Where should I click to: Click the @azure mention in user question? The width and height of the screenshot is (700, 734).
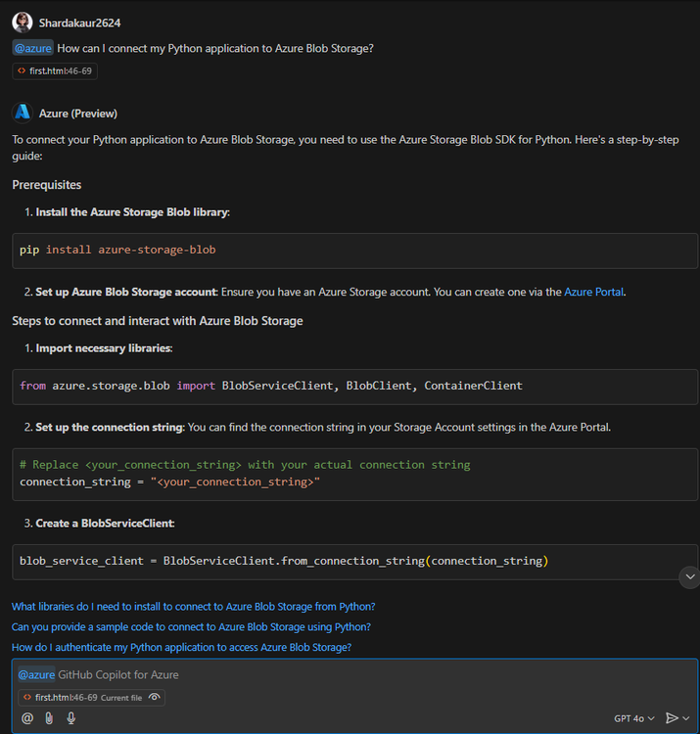coord(32,48)
